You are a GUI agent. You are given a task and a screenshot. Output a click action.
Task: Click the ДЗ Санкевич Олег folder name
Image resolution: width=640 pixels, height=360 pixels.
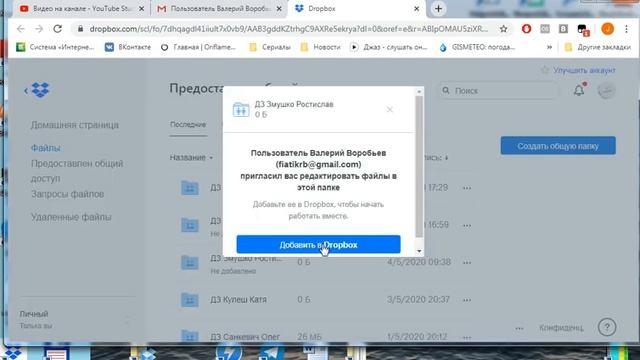[245, 337]
